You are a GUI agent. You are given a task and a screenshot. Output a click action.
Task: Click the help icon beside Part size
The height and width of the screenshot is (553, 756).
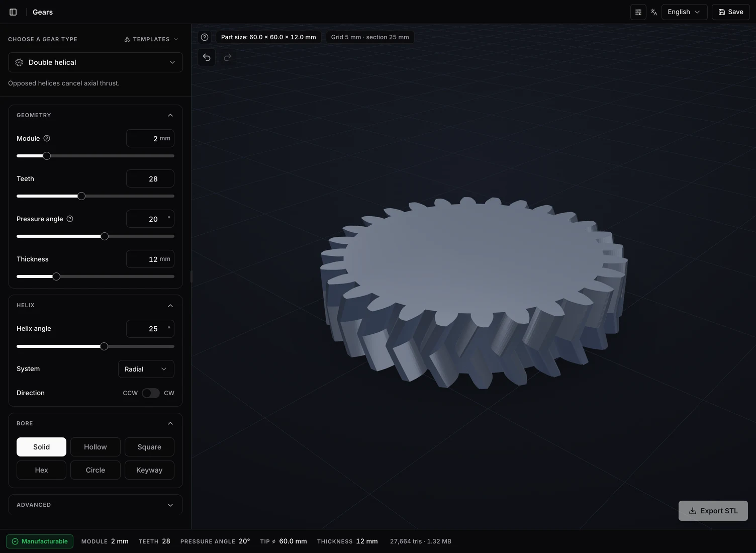click(205, 37)
